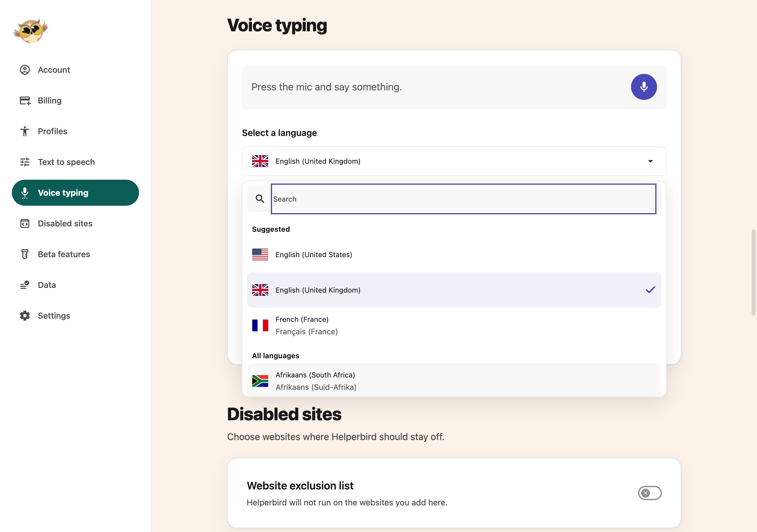Click the French flag icon
The image size is (757, 532).
click(x=260, y=325)
